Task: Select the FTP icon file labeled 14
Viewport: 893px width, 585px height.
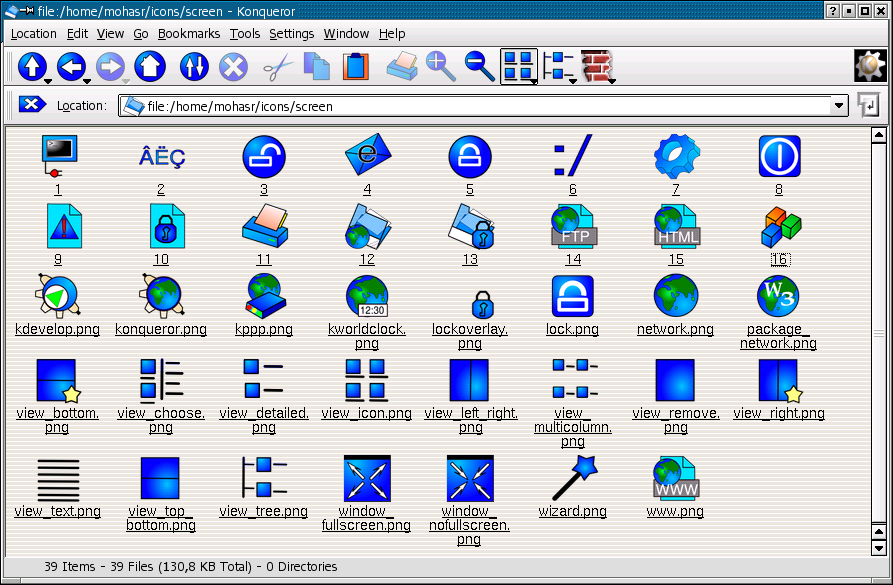Action: coord(574,227)
